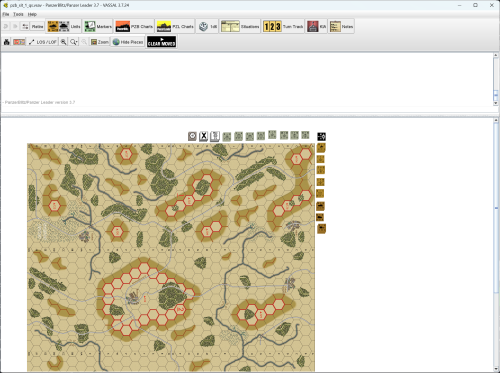The height and width of the screenshot is (373, 500).
Task: Open the Units palette
Action: (64, 26)
